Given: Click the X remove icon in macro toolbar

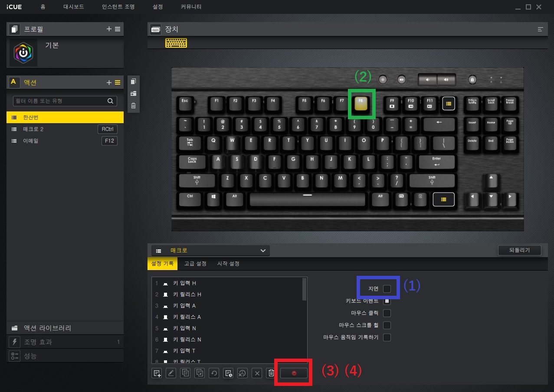Looking at the screenshot, I should pyautogui.click(x=257, y=373).
